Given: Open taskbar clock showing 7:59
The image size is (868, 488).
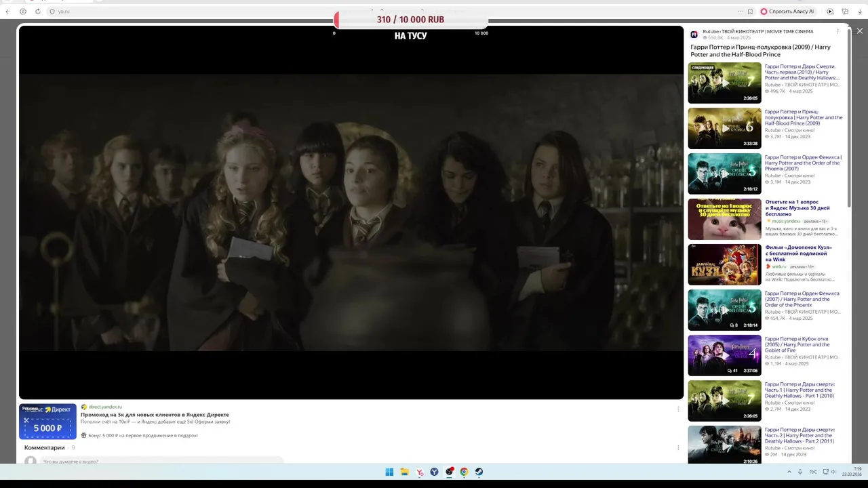Looking at the screenshot, I should point(852,472).
